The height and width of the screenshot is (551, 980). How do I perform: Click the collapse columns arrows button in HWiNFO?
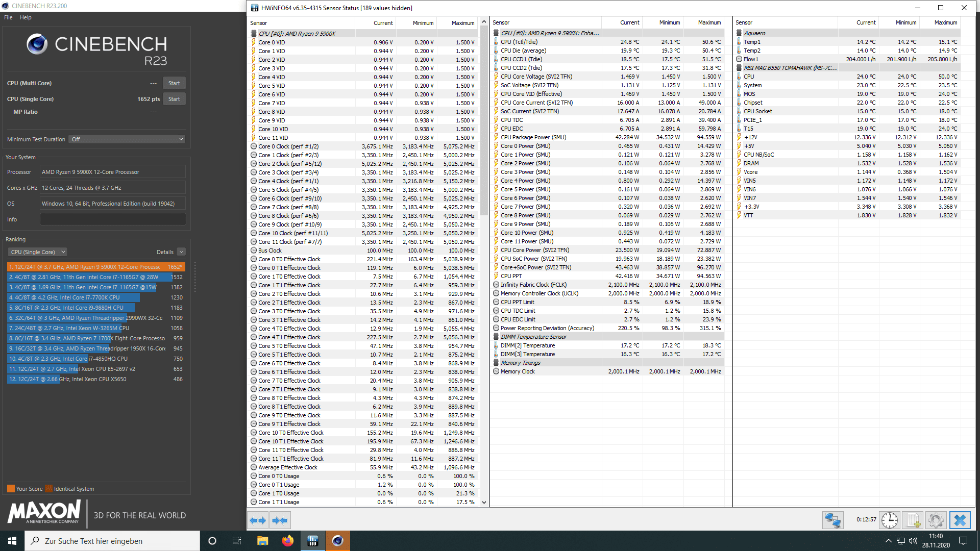point(280,520)
